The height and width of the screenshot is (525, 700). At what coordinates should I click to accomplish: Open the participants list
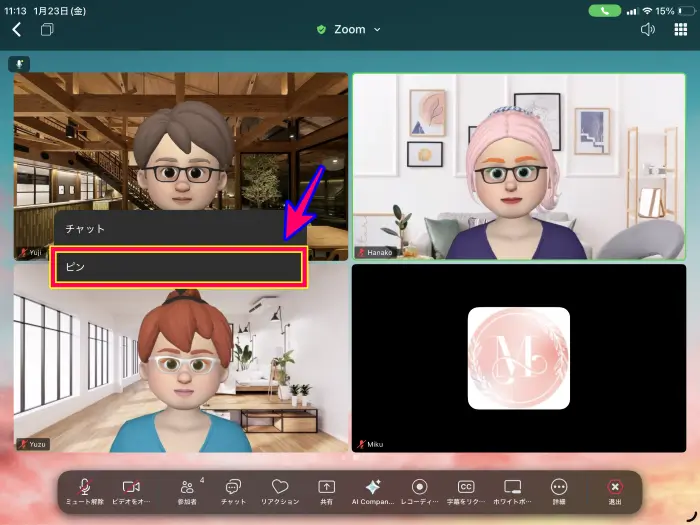[x=187, y=490]
